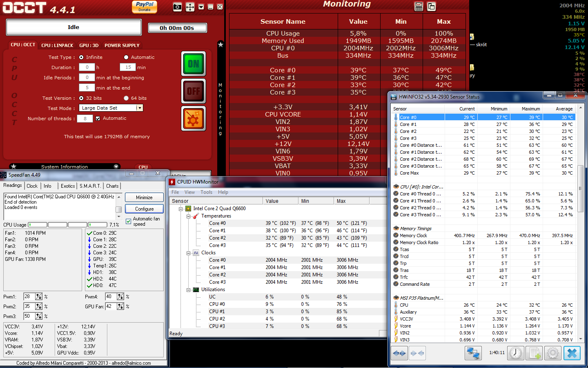Image resolution: width=588 pixels, height=368 pixels.
Task: Click the fourth CPU Usage bar in SpeedFan
Action: coord(98,225)
